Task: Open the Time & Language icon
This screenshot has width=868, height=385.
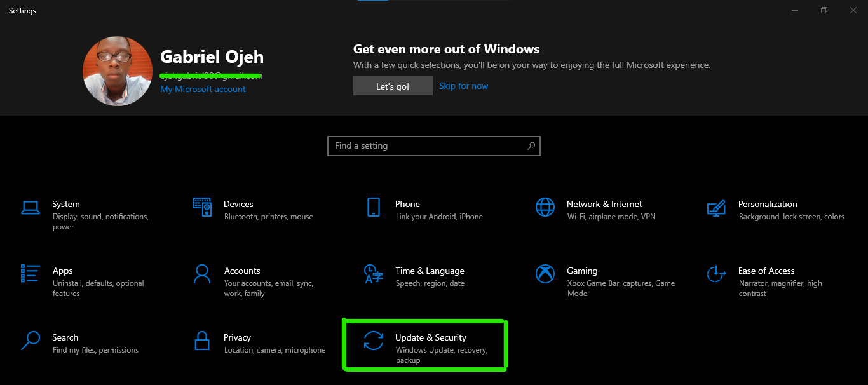Action: click(374, 274)
